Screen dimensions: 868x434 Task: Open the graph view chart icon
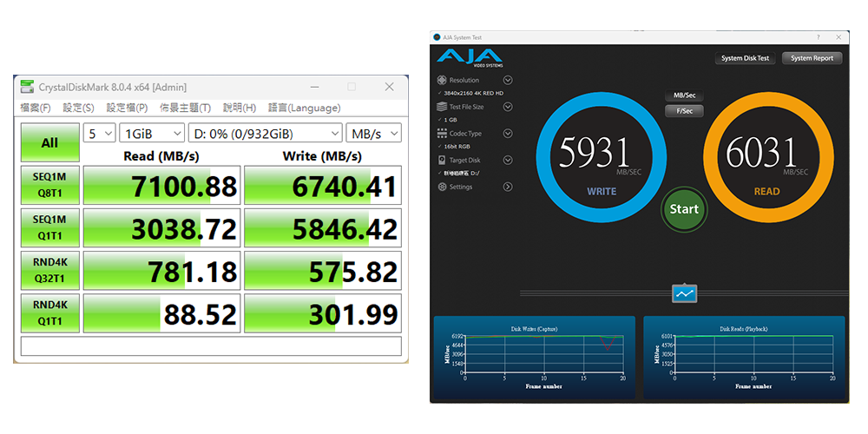[684, 293]
